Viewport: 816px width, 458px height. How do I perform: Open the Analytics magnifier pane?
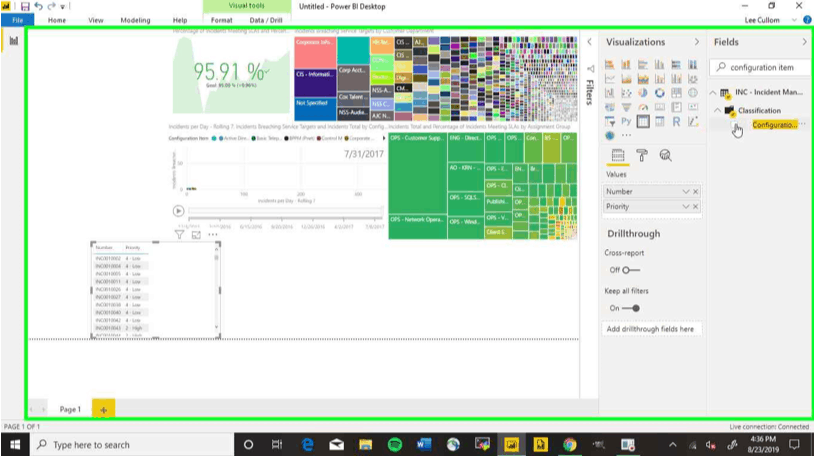pos(665,155)
